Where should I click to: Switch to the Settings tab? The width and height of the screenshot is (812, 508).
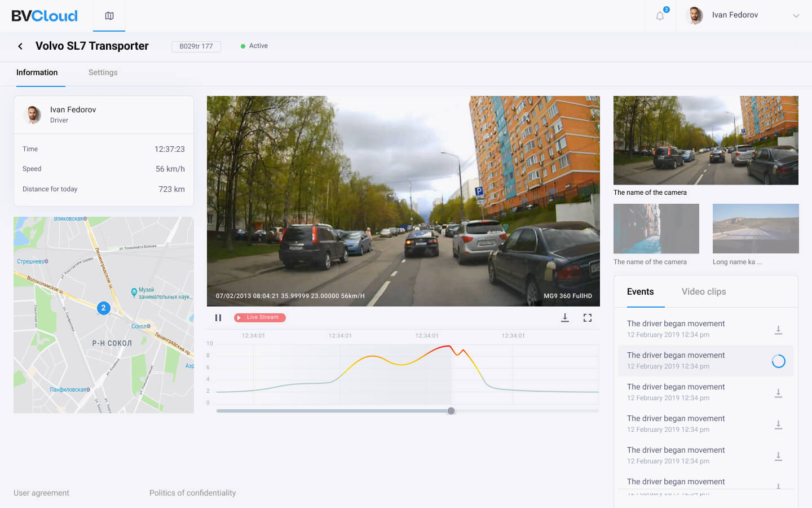[103, 73]
